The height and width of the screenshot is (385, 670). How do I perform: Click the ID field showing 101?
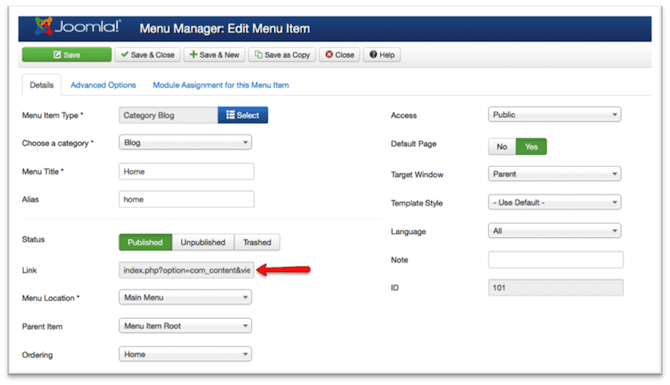point(555,288)
